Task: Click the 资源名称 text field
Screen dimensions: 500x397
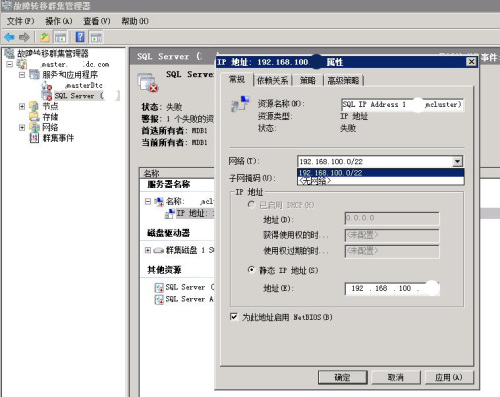Action: click(x=402, y=105)
